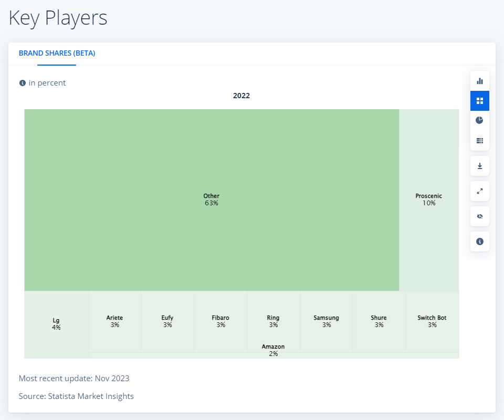This screenshot has width=504, height=420.
Task: Click the 'in percent' unit label
Action: (x=47, y=83)
